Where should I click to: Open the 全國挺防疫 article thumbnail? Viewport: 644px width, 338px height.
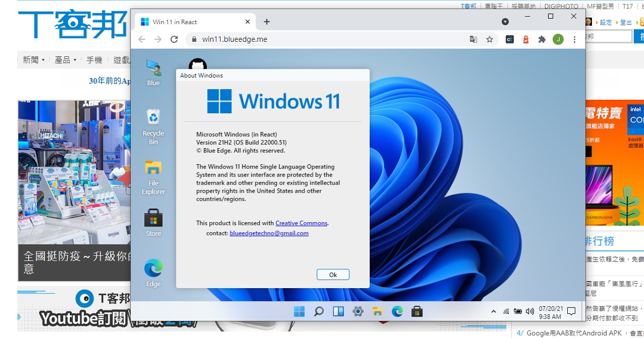[x=74, y=190]
